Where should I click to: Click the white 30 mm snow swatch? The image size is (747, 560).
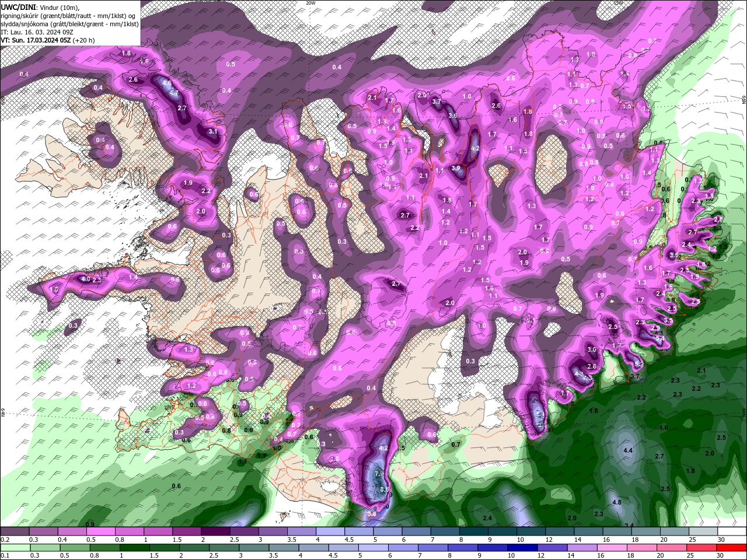pyautogui.click(x=732, y=531)
